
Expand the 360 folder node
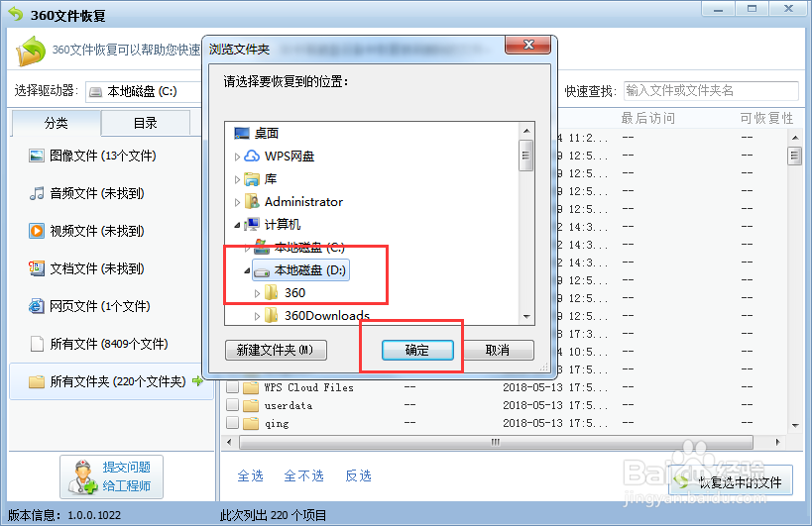(258, 293)
